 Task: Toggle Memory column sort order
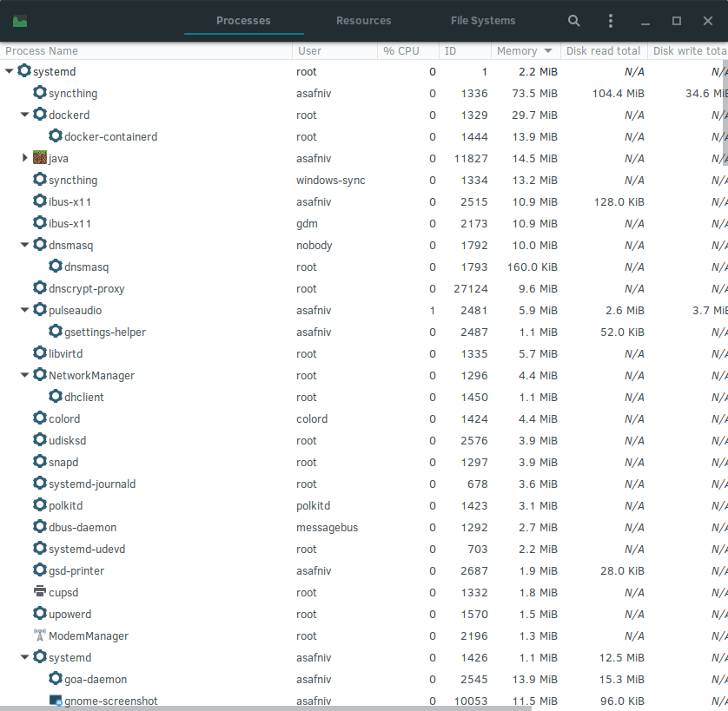coord(526,50)
